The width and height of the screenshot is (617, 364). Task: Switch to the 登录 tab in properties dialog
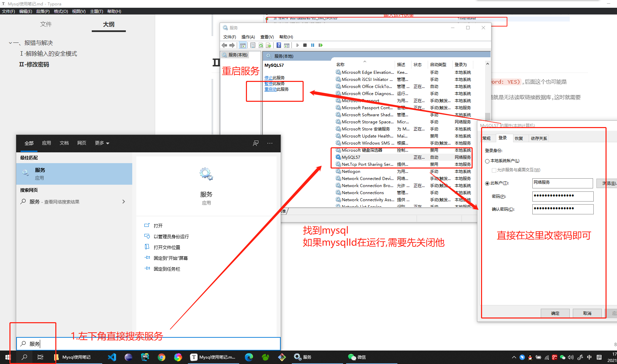(503, 138)
